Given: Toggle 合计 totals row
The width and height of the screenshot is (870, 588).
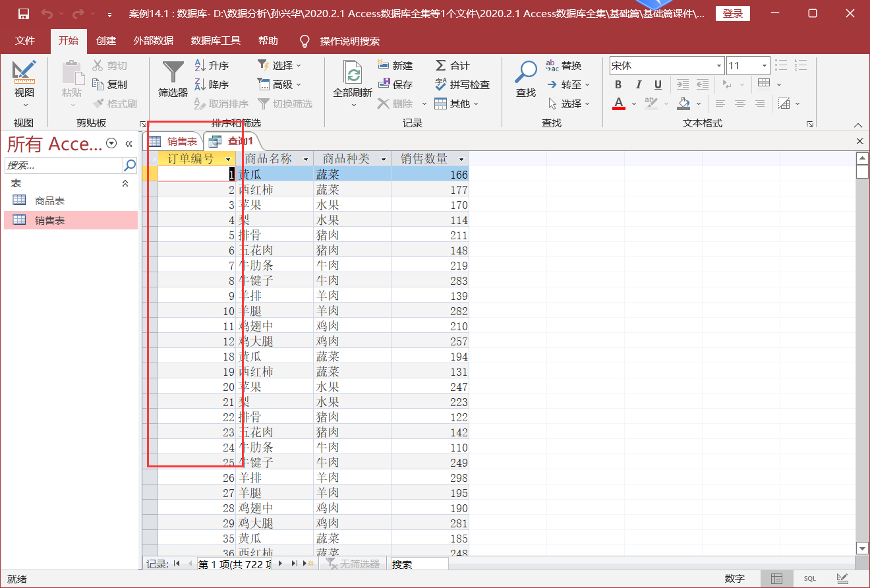Looking at the screenshot, I should (452, 65).
